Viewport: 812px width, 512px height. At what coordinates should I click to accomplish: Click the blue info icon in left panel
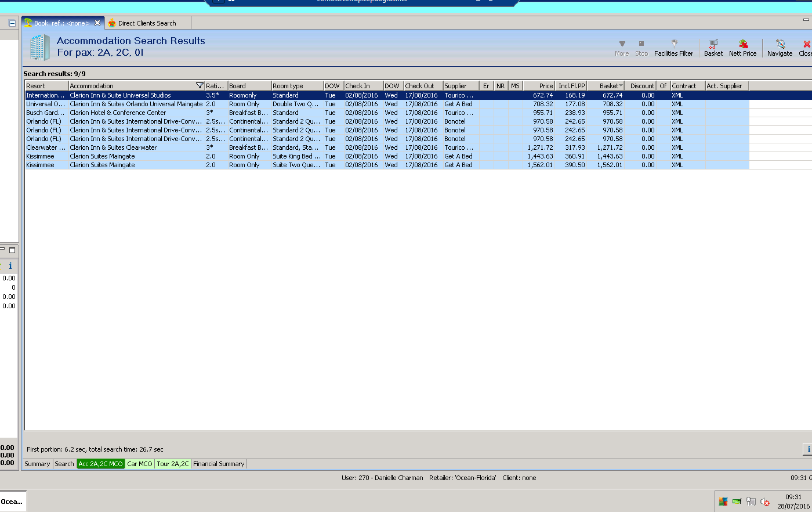(x=10, y=266)
